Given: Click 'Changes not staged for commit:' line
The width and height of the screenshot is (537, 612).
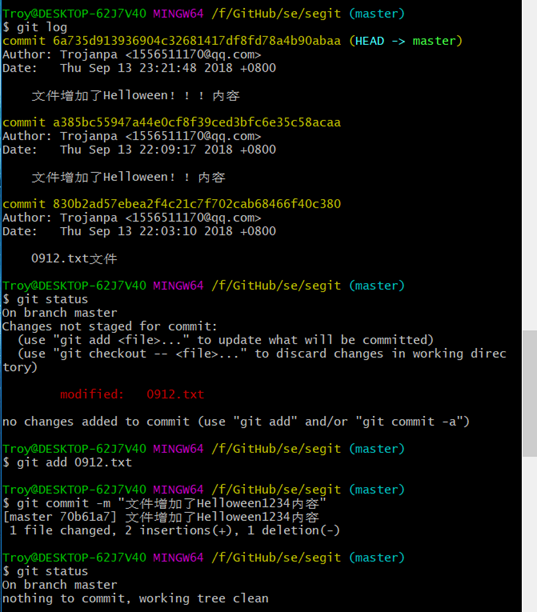Looking at the screenshot, I should 110,326.
